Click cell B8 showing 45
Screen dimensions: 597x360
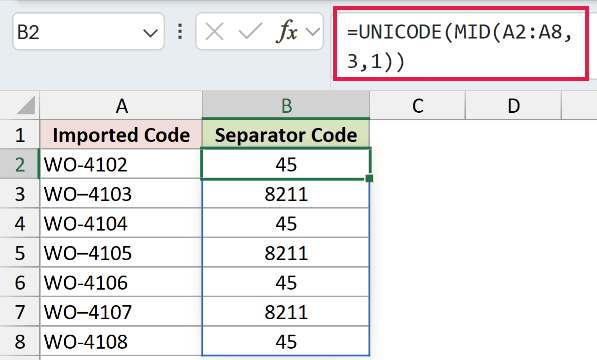(286, 341)
